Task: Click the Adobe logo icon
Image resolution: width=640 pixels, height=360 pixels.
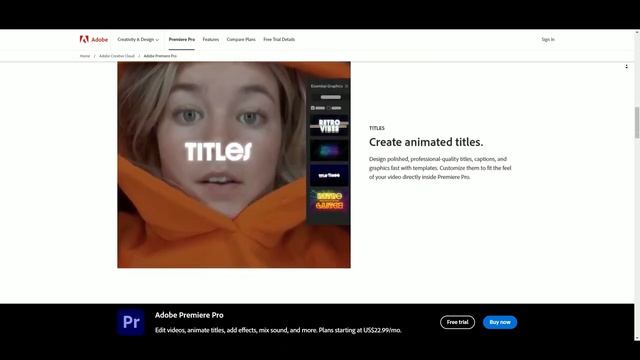Action: coord(84,39)
